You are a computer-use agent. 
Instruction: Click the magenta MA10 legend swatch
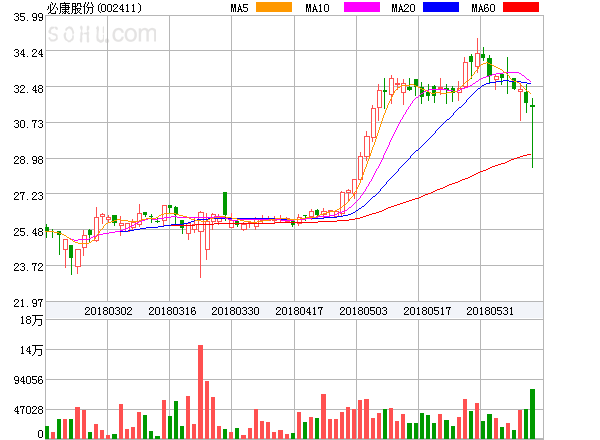(x=362, y=7)
